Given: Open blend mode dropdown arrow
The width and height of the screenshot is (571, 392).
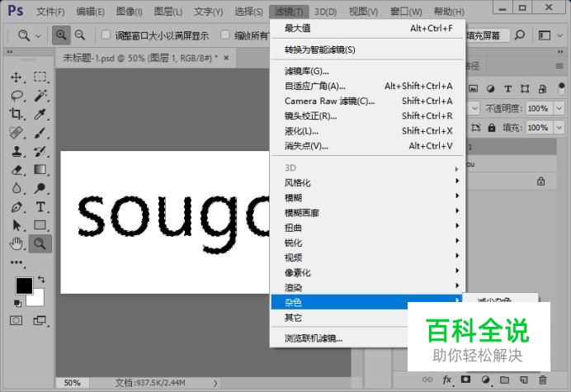Looking at the screenshot, I should [474, 108].
